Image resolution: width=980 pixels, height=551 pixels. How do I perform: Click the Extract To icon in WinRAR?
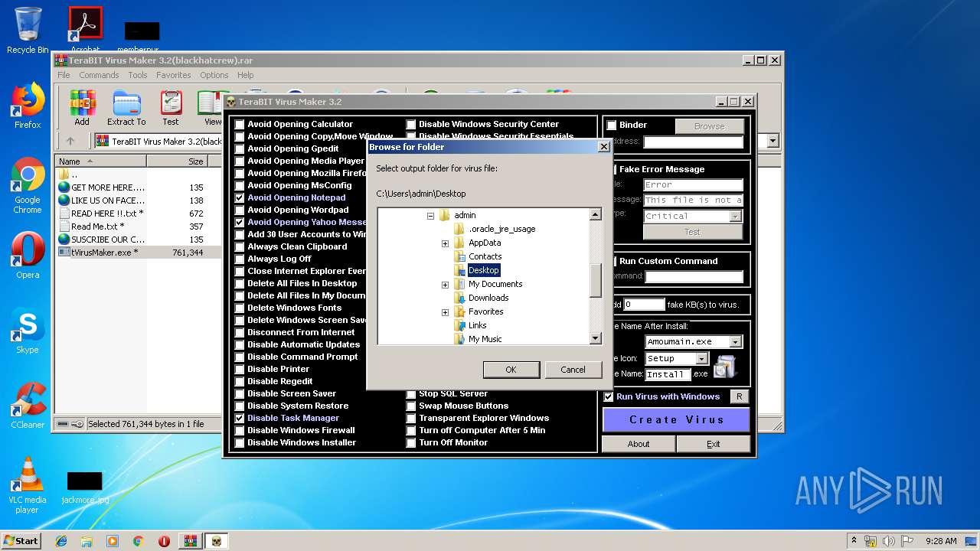pos(126,108)
